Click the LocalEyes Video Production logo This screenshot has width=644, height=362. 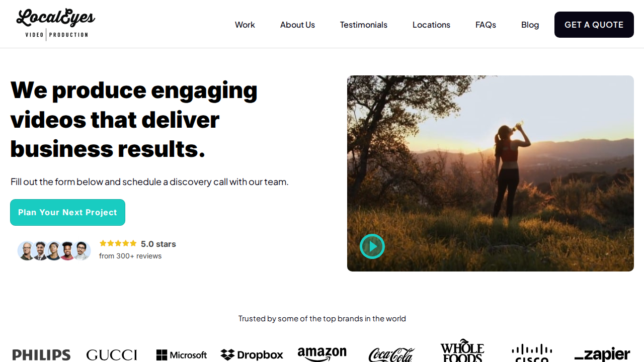click(x=56, y=24)
